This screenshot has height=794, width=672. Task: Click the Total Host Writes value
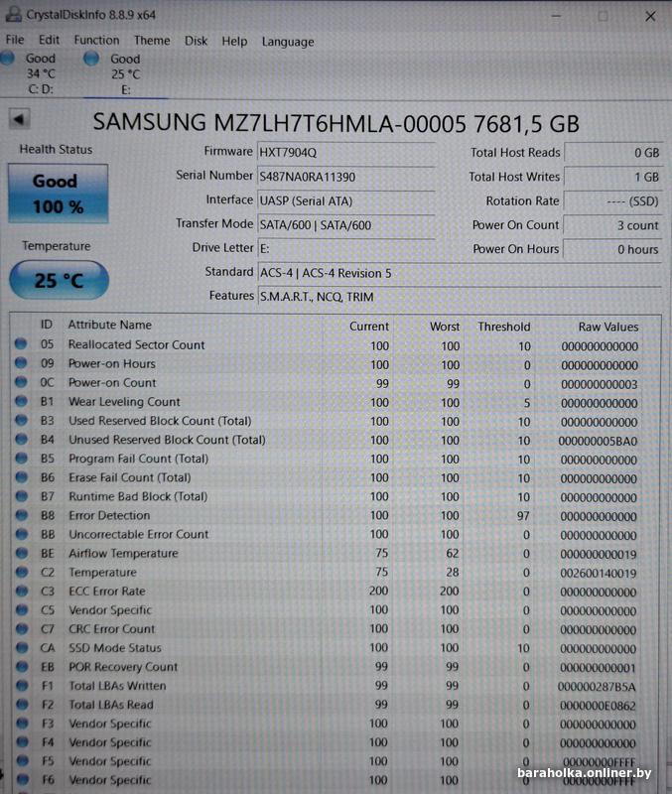point(613,178)
